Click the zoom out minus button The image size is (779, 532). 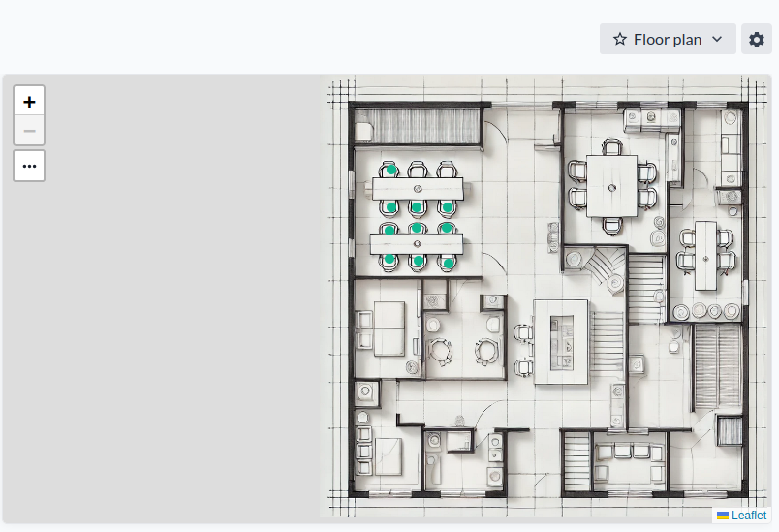[29, 131]
